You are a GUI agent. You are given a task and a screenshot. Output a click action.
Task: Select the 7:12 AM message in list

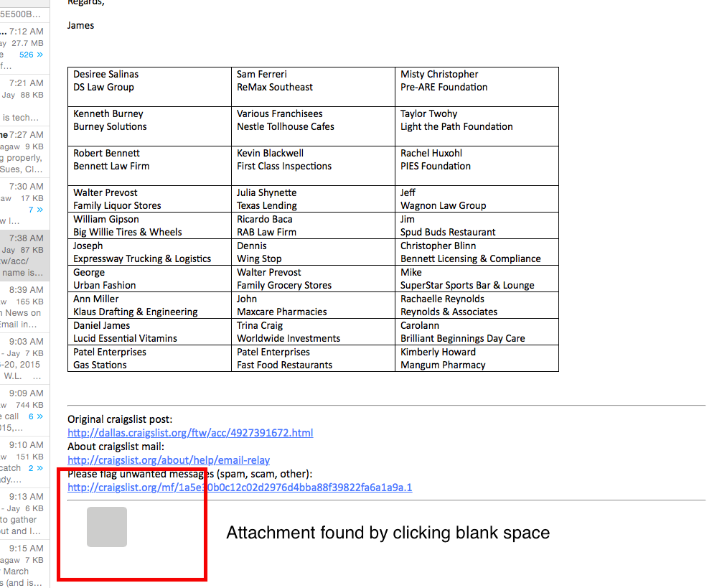tap(24, 48)
